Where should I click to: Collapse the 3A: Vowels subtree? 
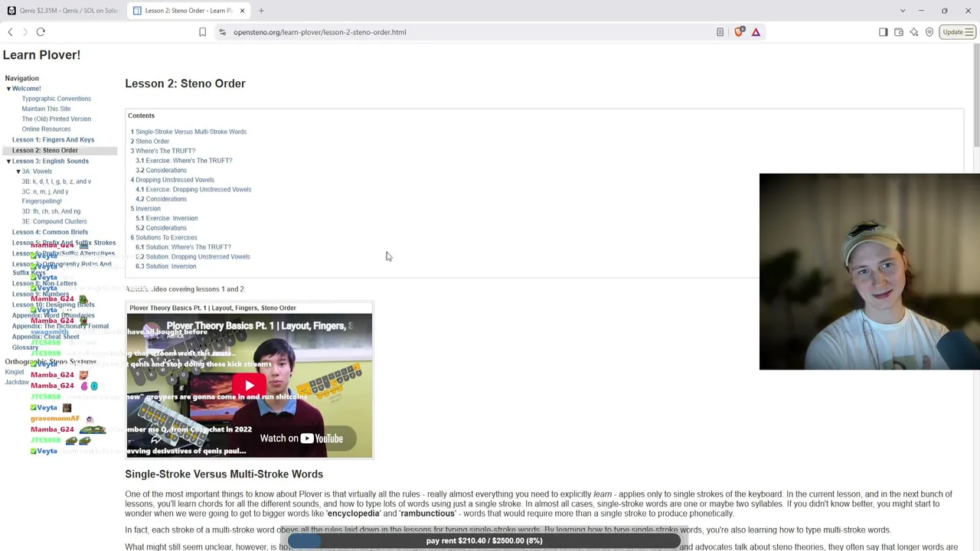click(x=18, y=171)
